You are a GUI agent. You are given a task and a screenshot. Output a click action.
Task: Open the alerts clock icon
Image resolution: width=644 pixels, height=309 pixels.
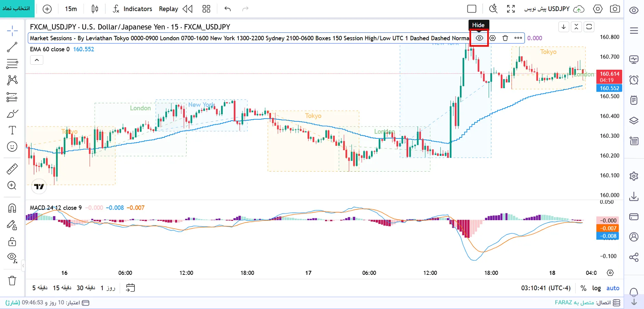coord(634,80)
